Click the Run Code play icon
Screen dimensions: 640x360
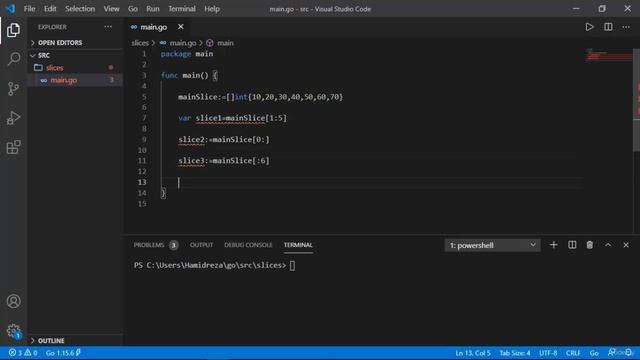point(589,27)
